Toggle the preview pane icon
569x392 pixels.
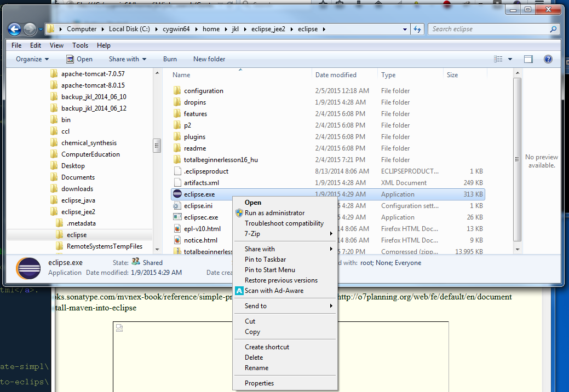click(528, 59)
